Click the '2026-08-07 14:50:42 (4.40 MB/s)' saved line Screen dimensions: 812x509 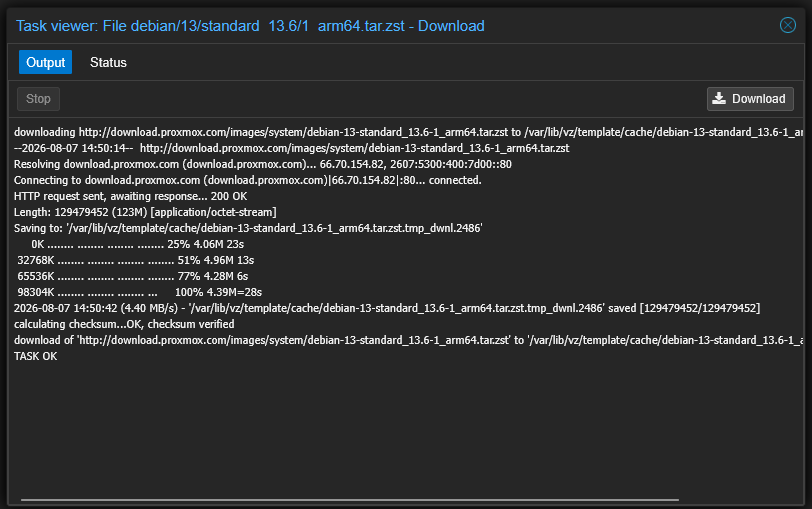387,308
